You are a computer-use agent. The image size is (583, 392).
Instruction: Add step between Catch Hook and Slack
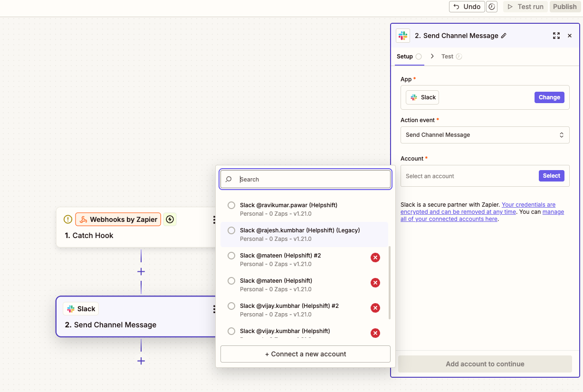(x=141, y=272)
